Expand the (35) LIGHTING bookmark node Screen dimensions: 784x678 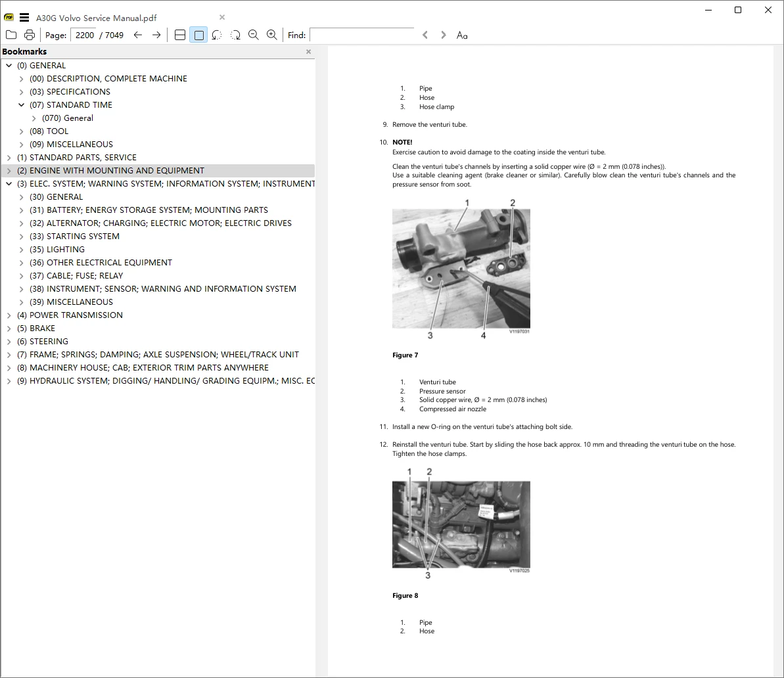click(x=22, y=250)
